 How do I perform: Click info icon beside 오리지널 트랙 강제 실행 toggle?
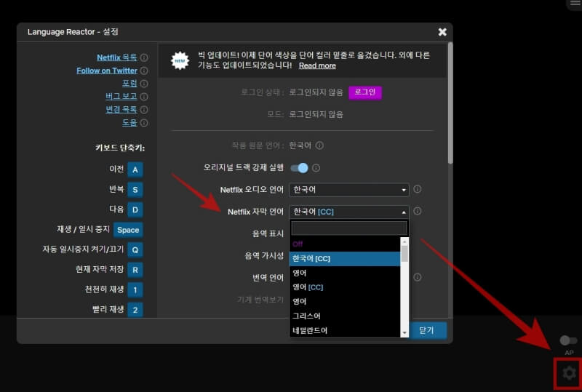(316, 168)
